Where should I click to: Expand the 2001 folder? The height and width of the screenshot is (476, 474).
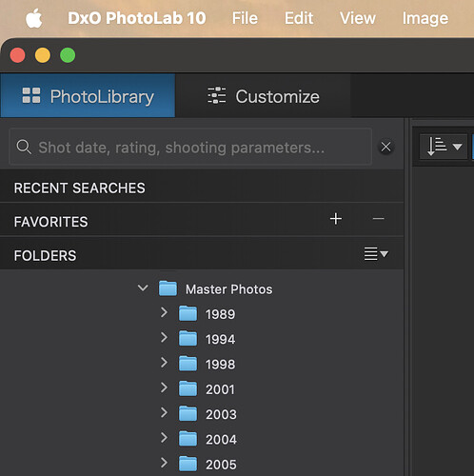pos(164,387)
